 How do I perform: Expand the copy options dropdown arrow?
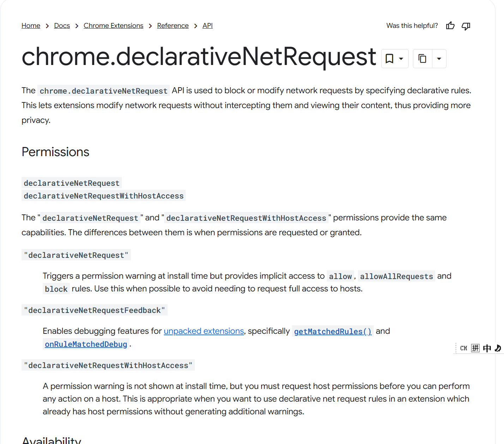(x=439, y=59)
